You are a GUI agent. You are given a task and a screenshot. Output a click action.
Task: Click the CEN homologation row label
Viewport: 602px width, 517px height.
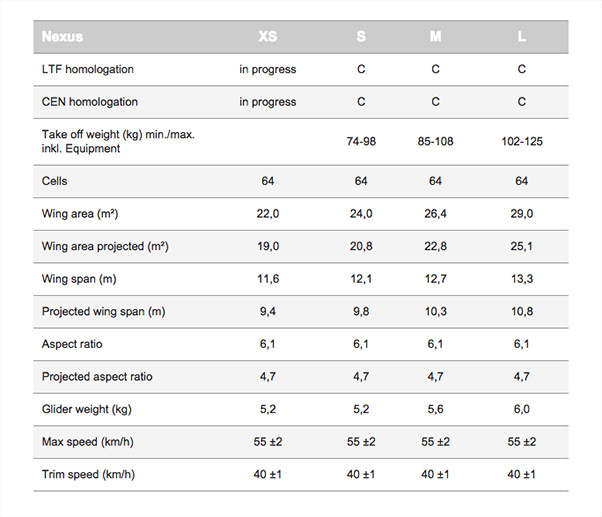[89, 102]
